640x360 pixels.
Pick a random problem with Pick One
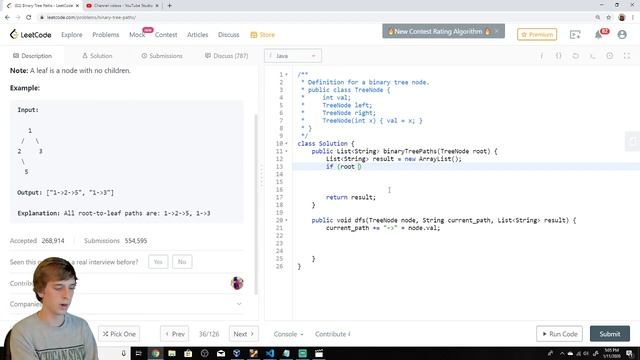pos(119,334)
